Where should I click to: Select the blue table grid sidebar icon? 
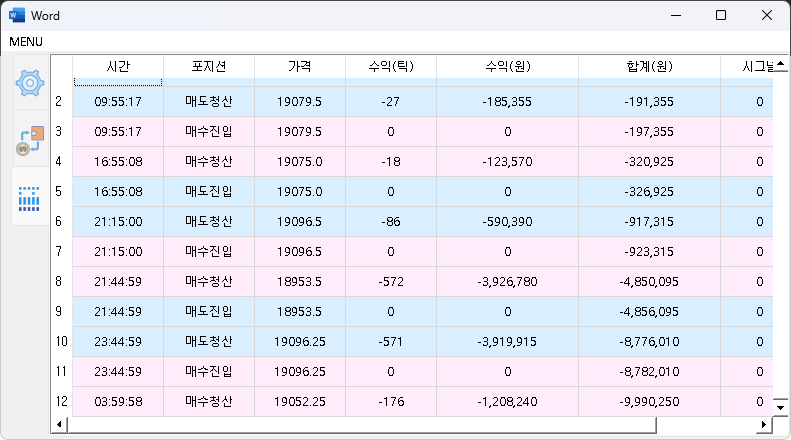pos(30,197)
